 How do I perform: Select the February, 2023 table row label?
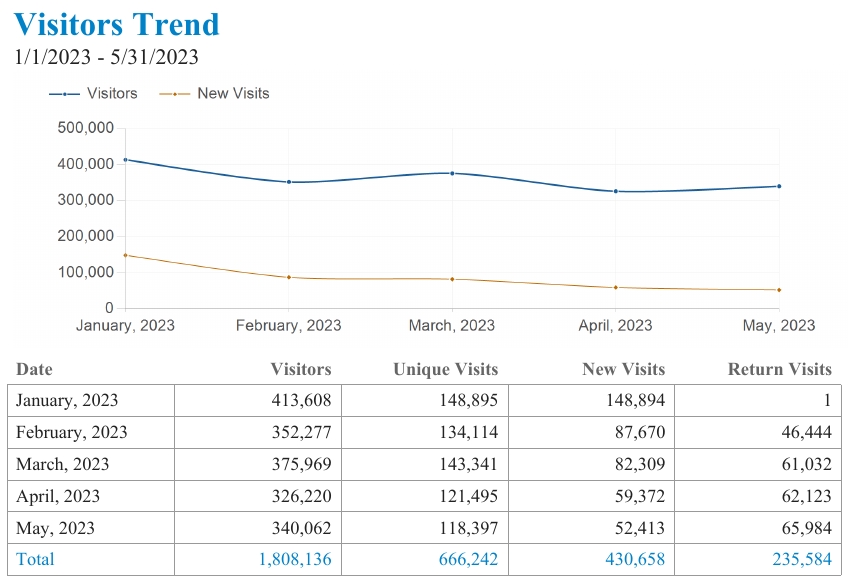[72, 433]
